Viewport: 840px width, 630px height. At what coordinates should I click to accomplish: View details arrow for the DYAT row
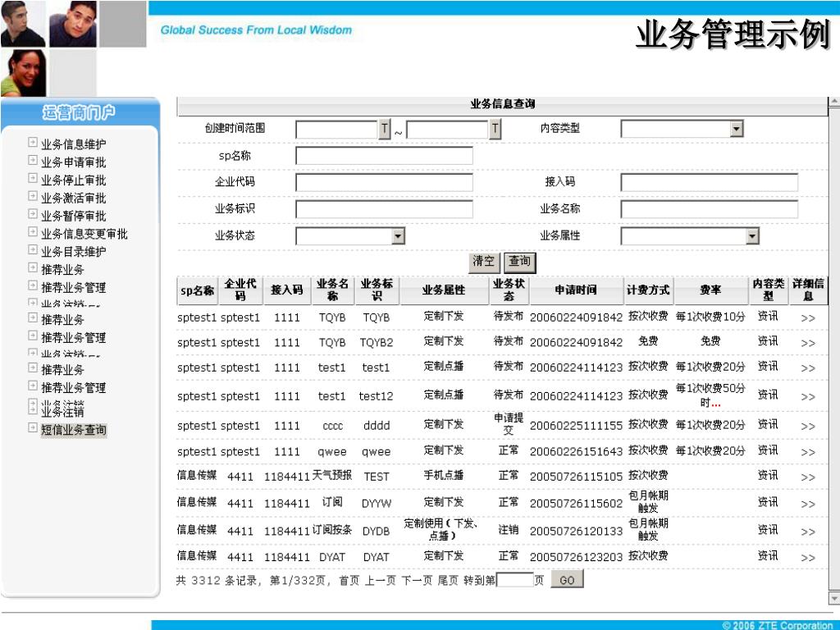(808, 558)
